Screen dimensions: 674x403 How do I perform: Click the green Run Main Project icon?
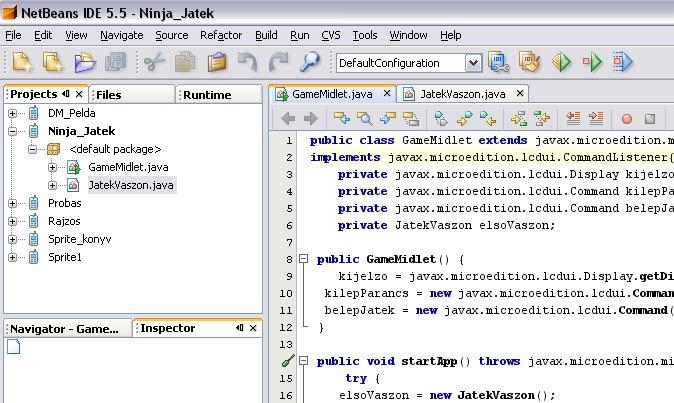(x=561, y=62)
